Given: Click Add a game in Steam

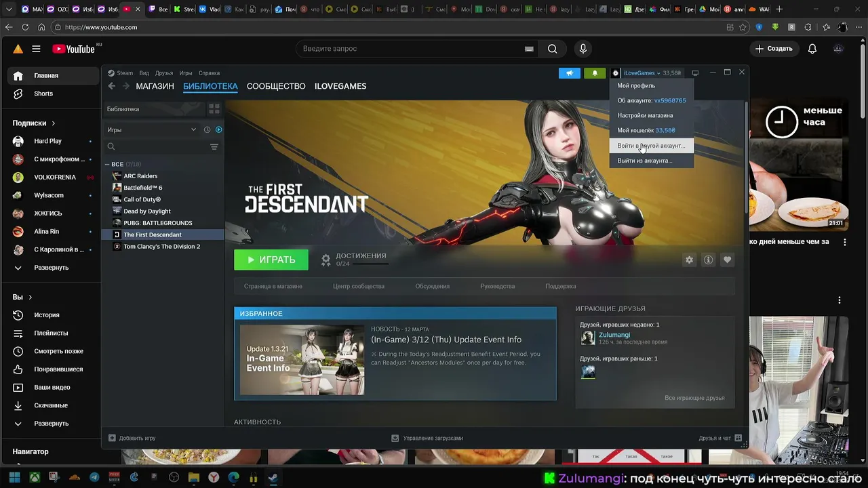Looking at the screenshot, I should click(132, 438).
